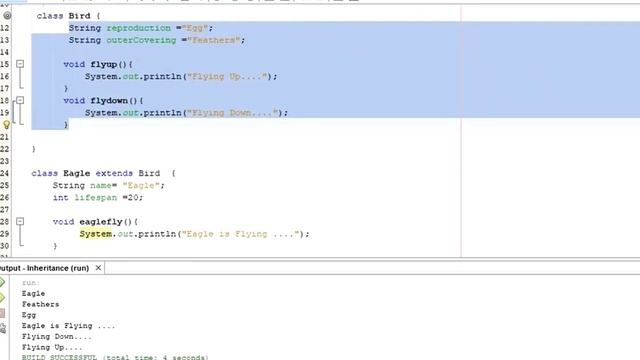Click the "Feathers" string literal in code
Screen dimensions: 640x360
[x=214, y=40]
